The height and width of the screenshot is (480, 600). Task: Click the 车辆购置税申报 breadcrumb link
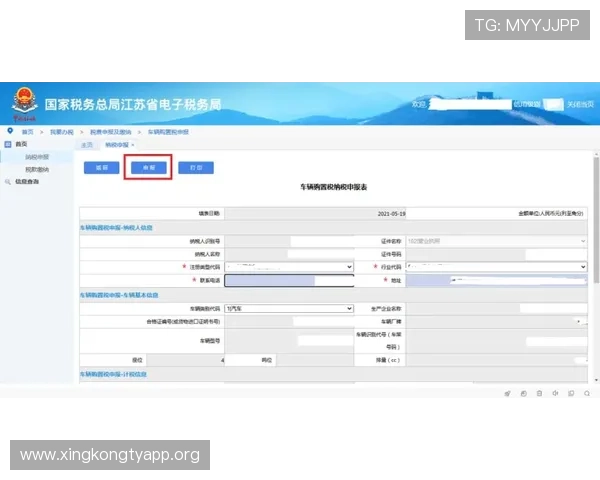pyautogui.click(x=168, y=132)
